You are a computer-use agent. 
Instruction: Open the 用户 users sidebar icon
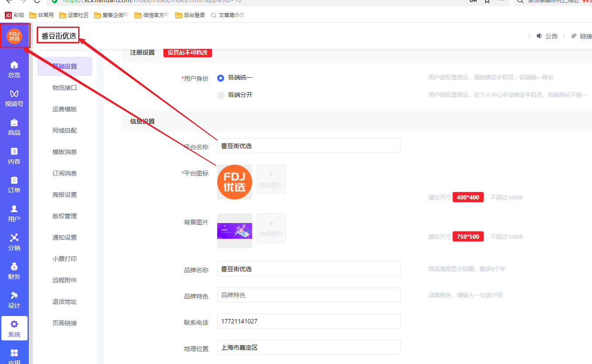click(14, 213)
